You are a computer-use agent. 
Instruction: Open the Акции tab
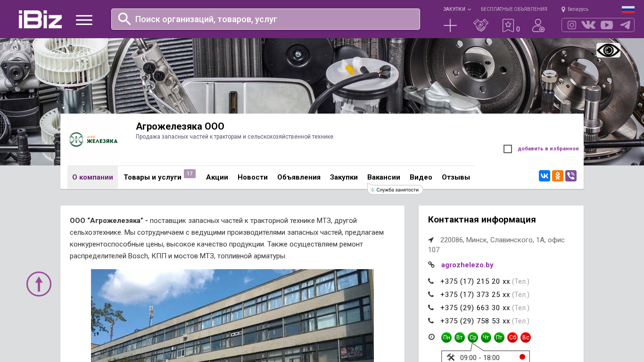(x=217, y=177)
